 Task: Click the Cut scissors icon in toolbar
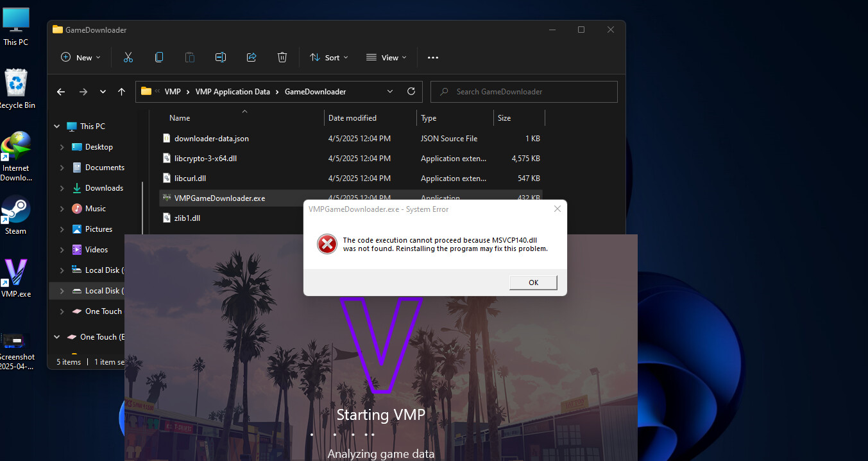[128, 57]
